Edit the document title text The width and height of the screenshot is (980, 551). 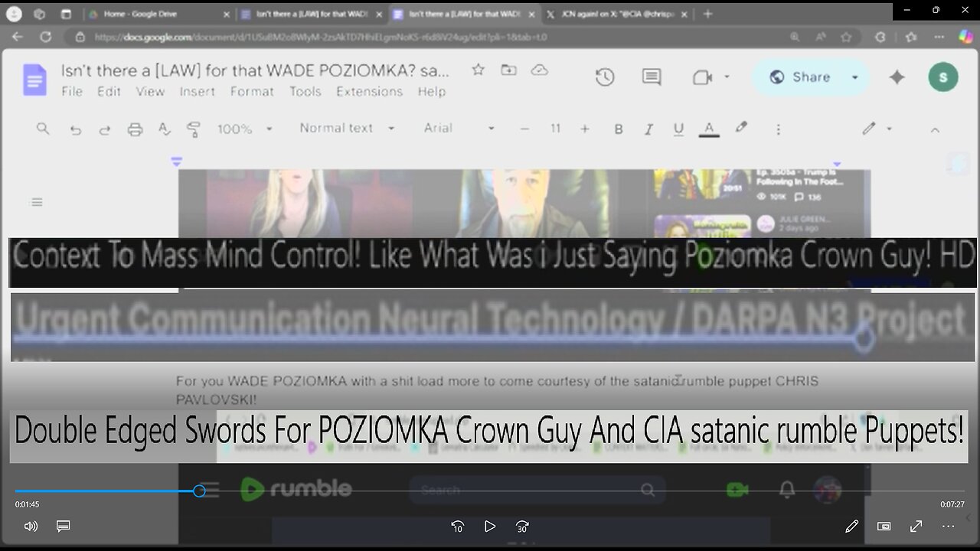tap(255, 70)
